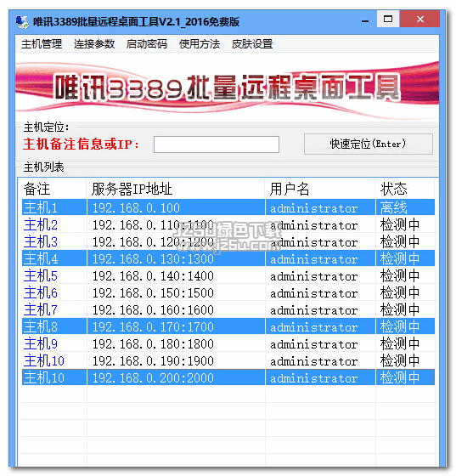Image resolution: width=456 pixels, height=476 pixels.
Task: Select host row 主机8
Action: [228, 327]
